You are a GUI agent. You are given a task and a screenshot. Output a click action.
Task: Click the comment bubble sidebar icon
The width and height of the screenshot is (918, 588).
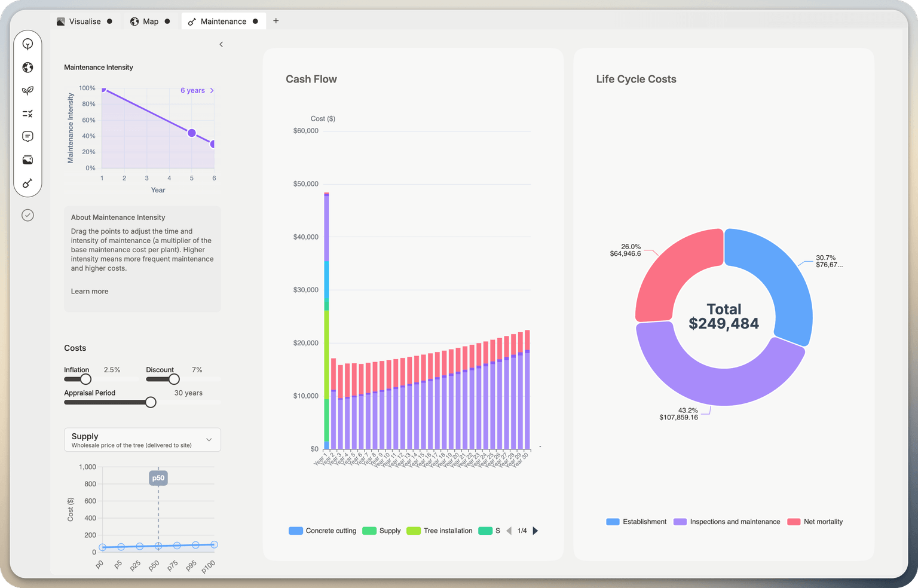27,137
